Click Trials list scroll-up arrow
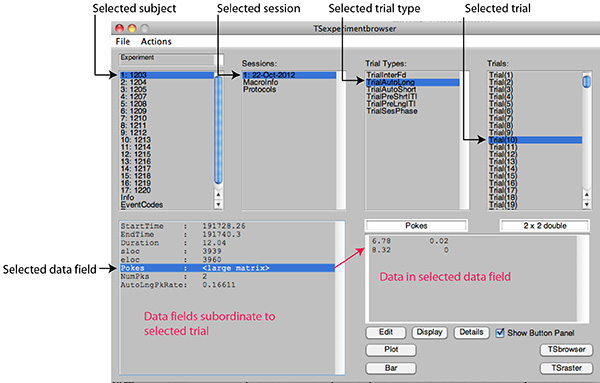Viewport: 600px width, 383px height. click(x=587, y=195)
